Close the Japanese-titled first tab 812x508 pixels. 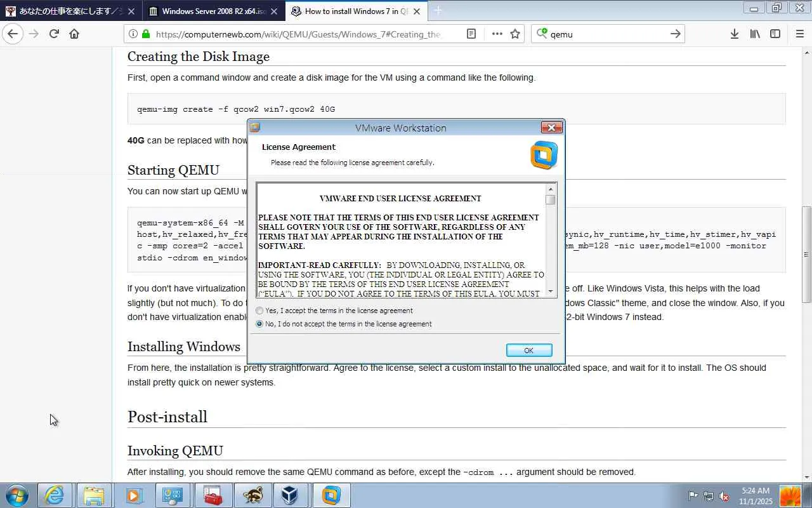tap(131, 11)
